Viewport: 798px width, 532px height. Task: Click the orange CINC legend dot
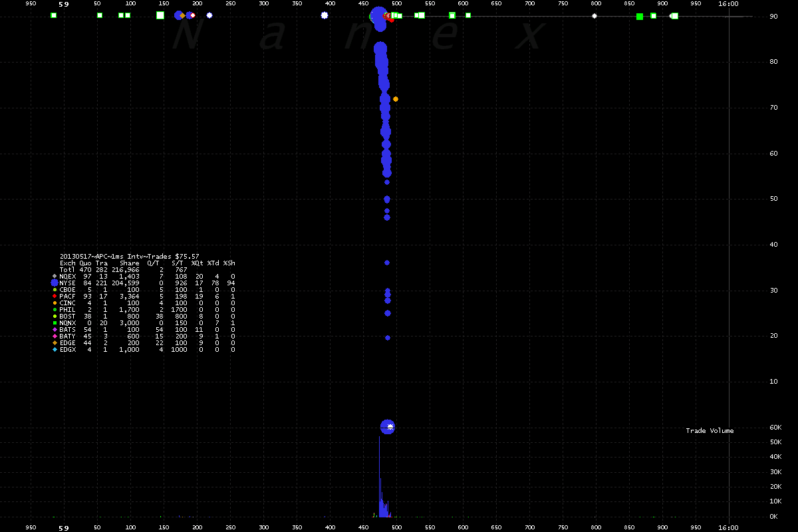pos(55,303)
